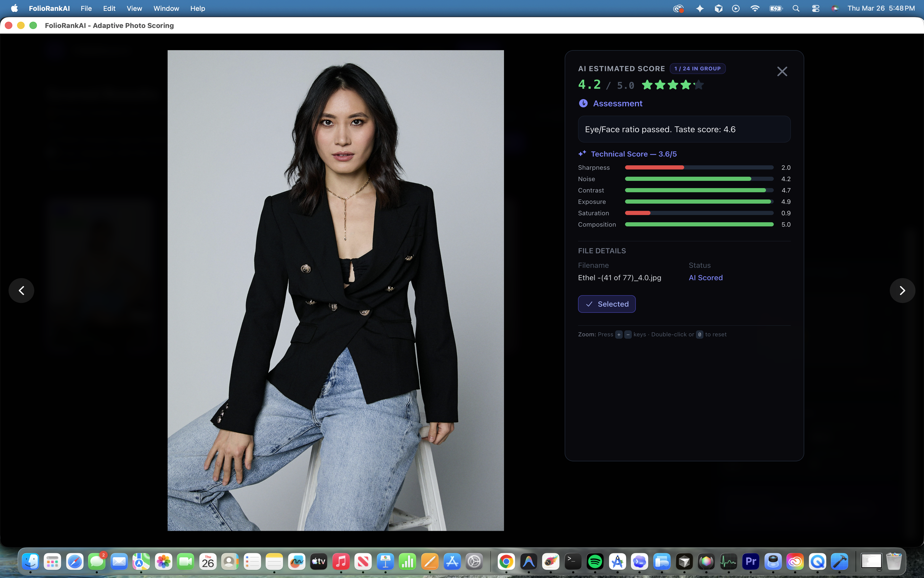
Task: Click the star rating row
Action: (673, 85)
